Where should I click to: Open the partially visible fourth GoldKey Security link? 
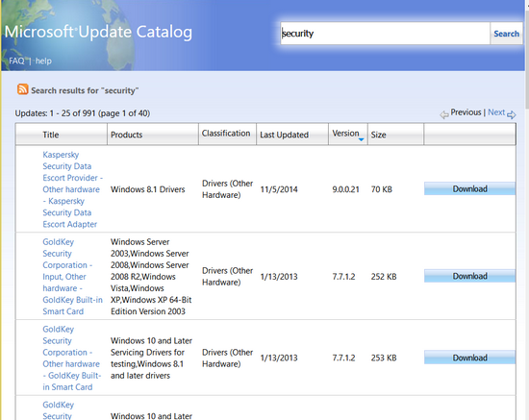58,410
